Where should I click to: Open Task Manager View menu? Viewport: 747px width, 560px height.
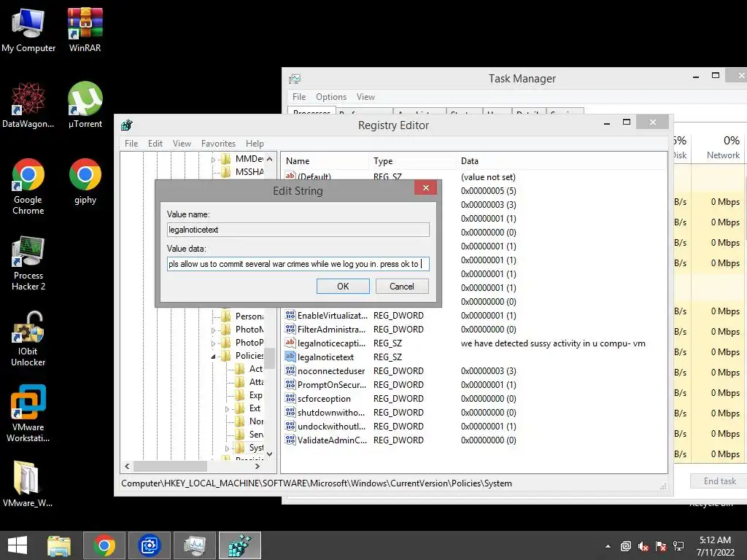365,97
